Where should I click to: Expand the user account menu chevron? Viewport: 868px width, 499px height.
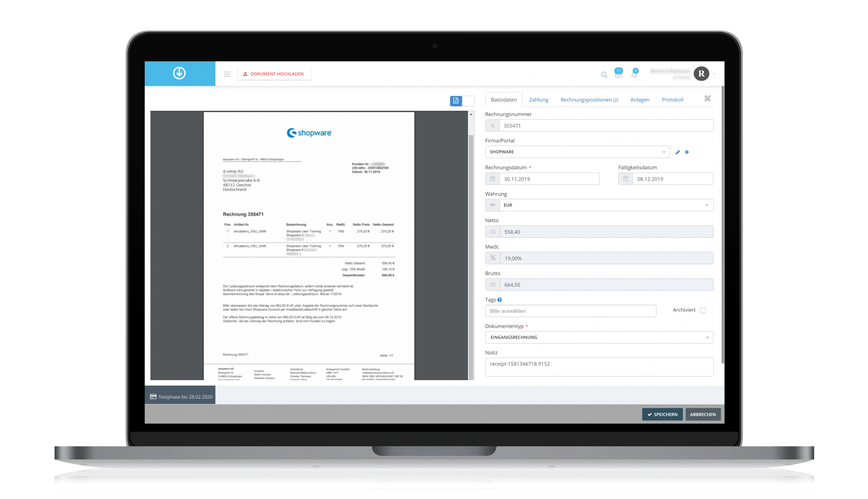[714, 74]
